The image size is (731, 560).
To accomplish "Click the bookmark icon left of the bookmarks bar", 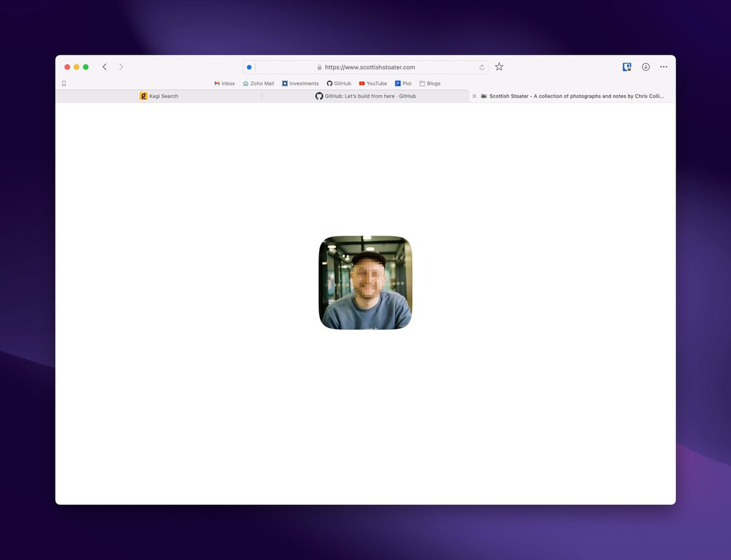I will click(64, 83).
